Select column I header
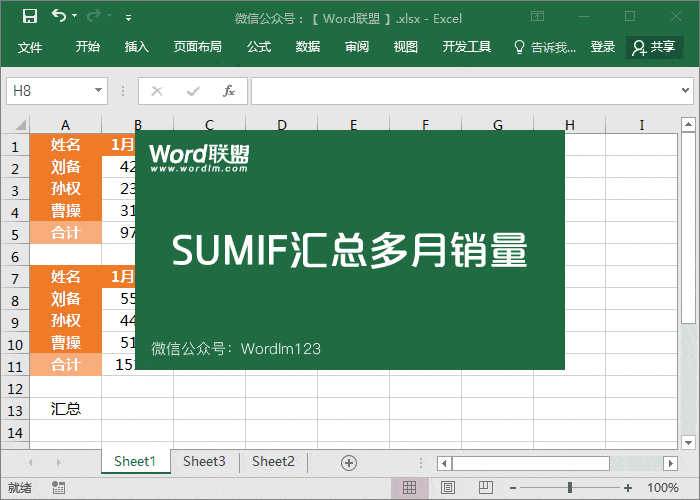The image size is (700, 500). (x=642, y=125)
